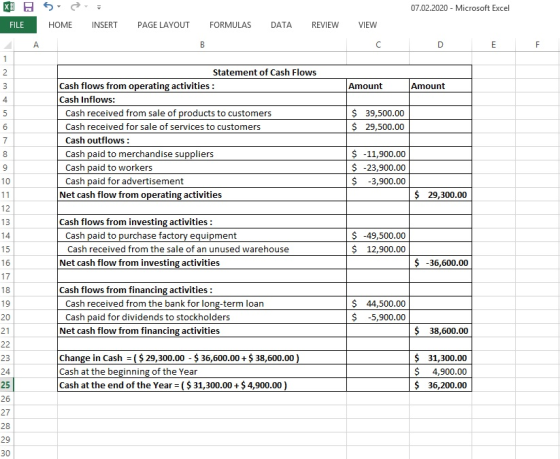The height and width of the screenshot is (459, 560).
Task: Select column C header
Action: point(378,45)
